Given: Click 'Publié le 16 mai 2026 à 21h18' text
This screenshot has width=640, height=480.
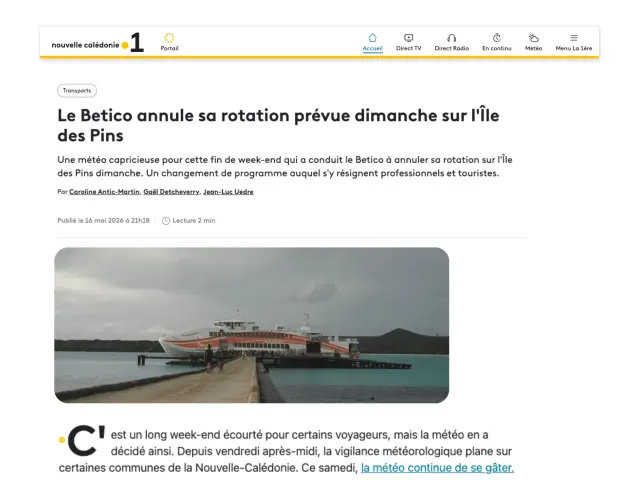Looking at the screenshot, I should [103, 220].
